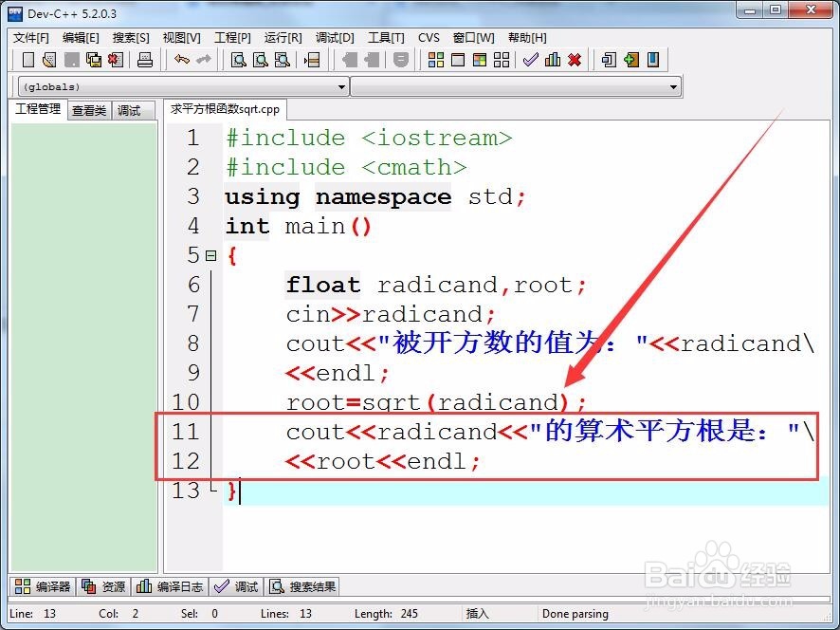Click the 插入 insert mode indicator
The height and width of the screenshot is (630, 840).
[x=477, y=613]
